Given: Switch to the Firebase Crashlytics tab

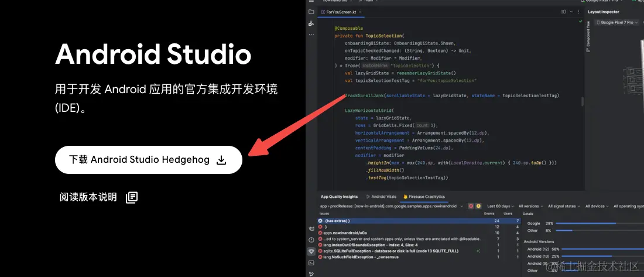Looking at the screenshot, I should click(x=424, y=197).
